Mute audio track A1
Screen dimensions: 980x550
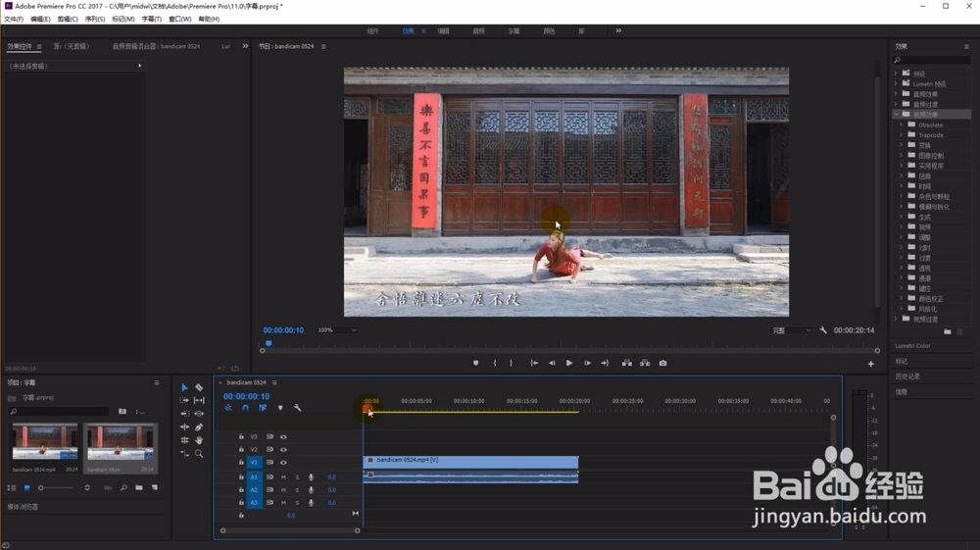[283, 476]
